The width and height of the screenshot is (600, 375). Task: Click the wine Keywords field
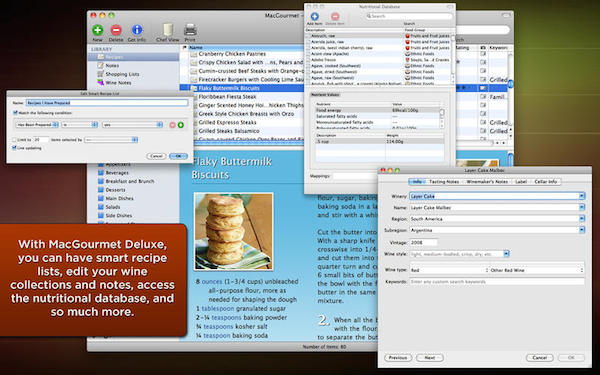point(497,282)
